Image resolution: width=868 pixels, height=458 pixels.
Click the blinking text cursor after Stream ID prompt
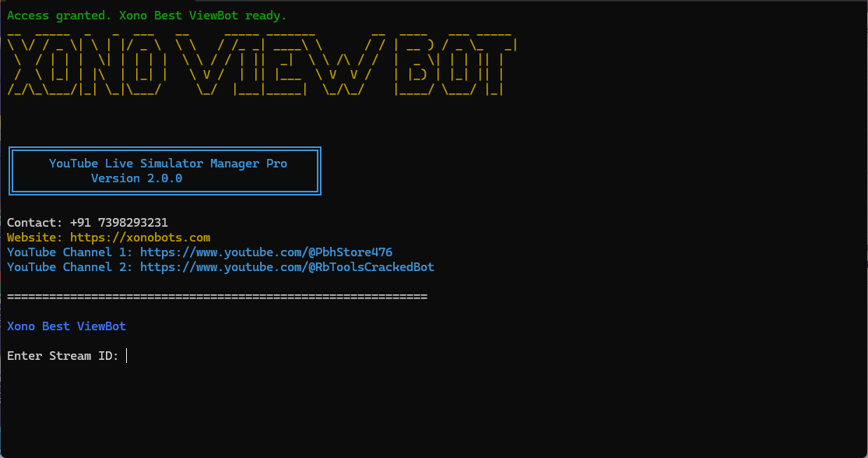click(x=127, y=356)
